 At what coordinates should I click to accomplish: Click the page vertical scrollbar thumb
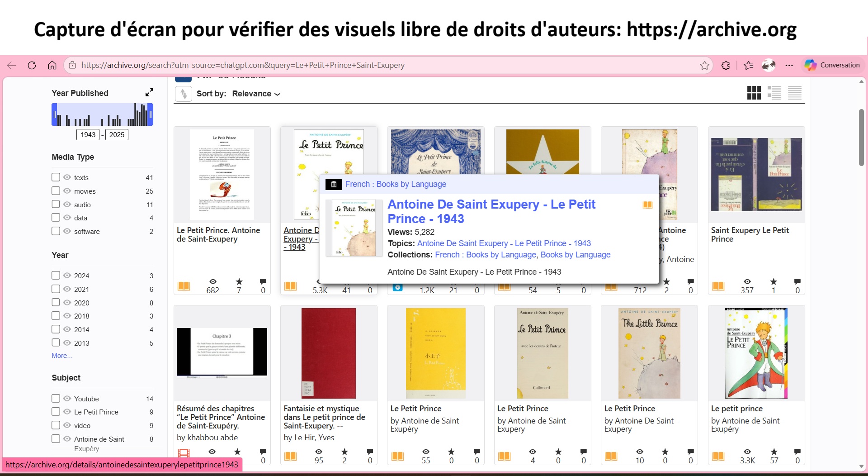click(x=861, y=137)
